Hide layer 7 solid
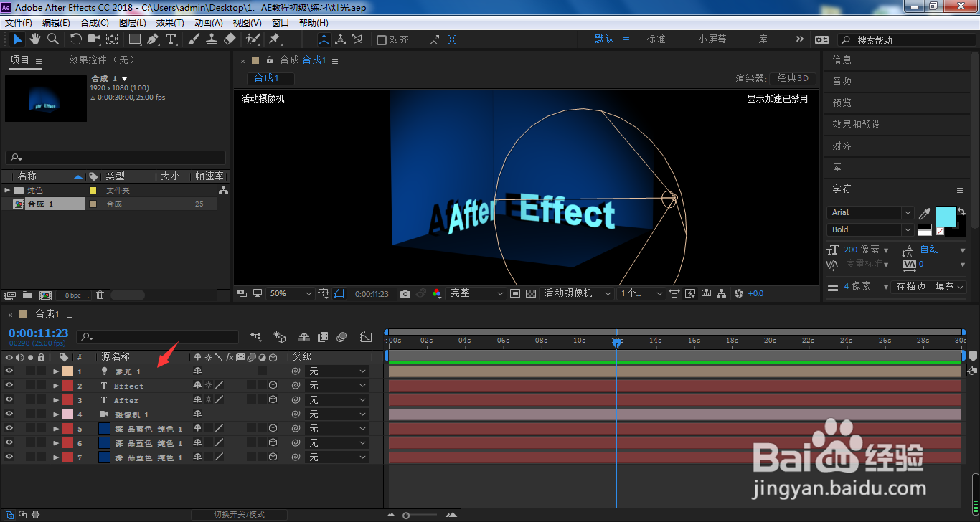 [x=9, y=457]
